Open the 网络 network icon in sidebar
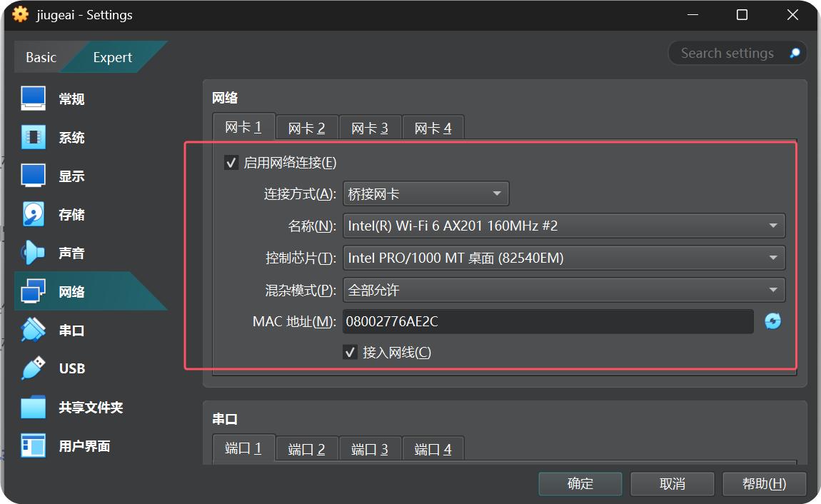This screenshot has height=504, width=821. point(33,291)
